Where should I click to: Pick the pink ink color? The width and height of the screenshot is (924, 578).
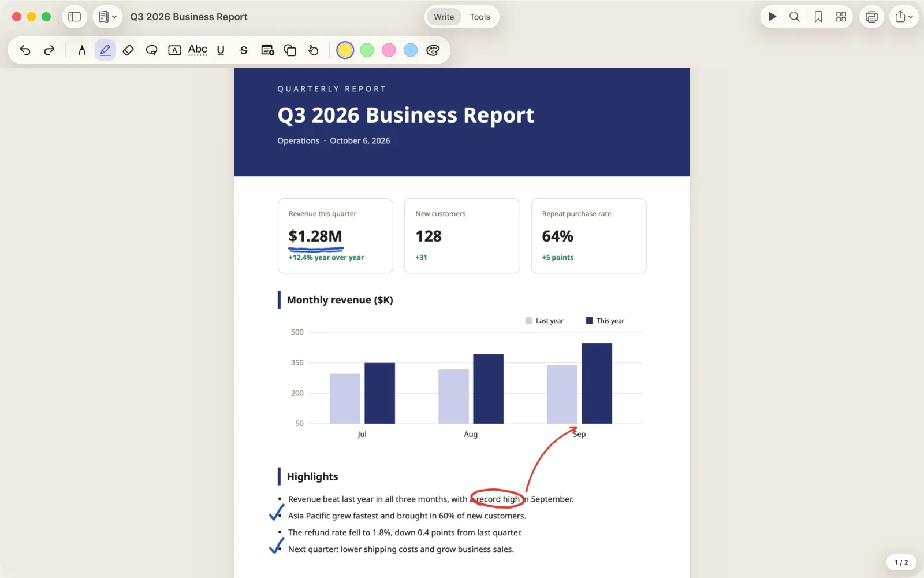[389, 50]
